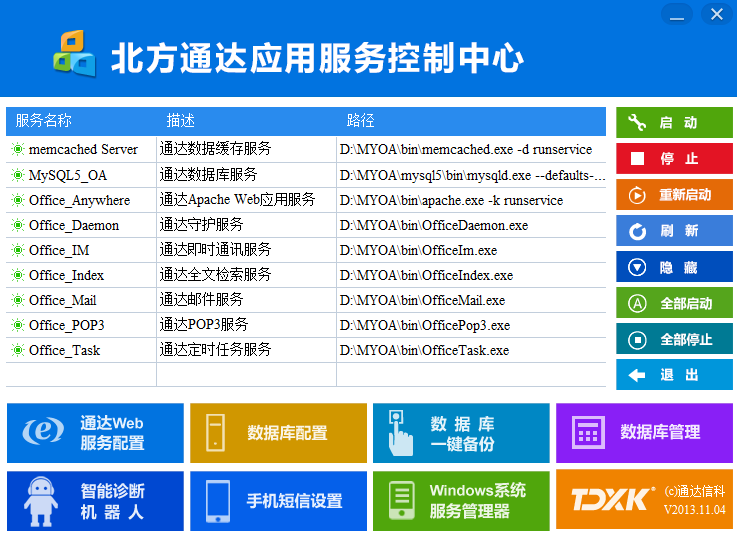The image size is (737, 534).
Task: Stop all services with 全部停止
Action: tap(674, 339)
